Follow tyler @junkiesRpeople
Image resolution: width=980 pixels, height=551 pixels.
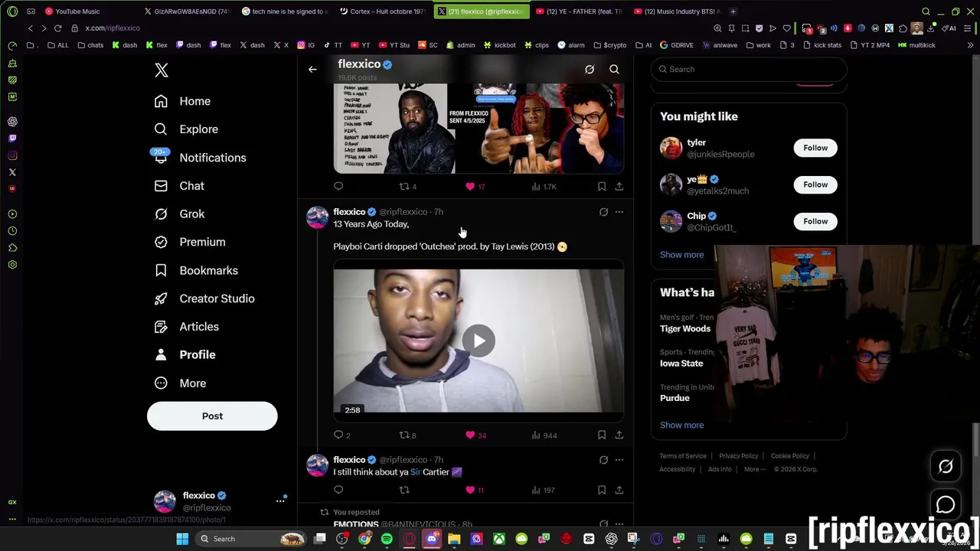815,148
